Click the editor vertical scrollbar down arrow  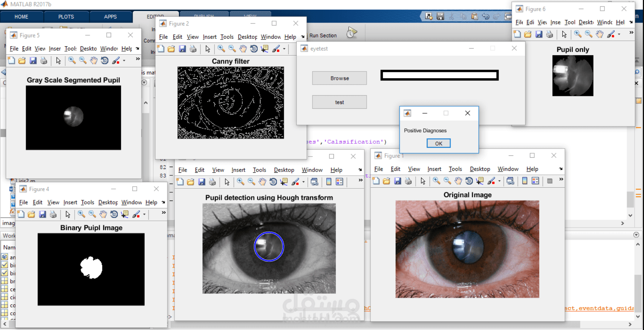[630, 216]
